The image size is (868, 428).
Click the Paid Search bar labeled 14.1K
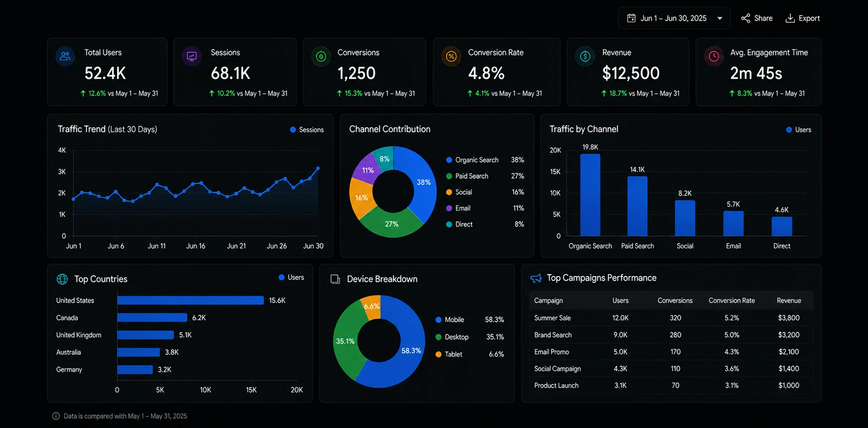pyautogui.click(x=637, y=207)
